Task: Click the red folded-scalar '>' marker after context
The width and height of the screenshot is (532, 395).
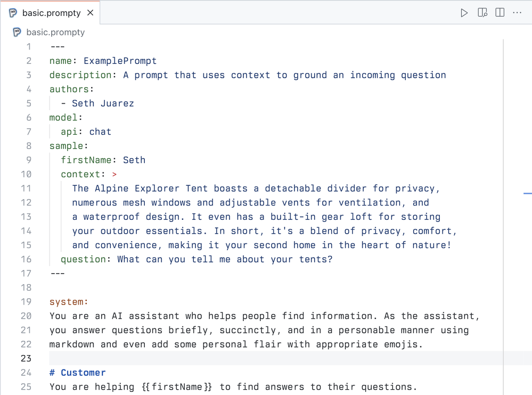Action: (x=114, y=174)
